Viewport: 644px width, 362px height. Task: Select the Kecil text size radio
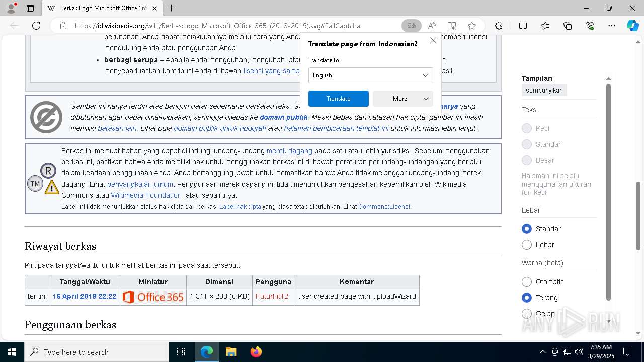click(527, 128)
